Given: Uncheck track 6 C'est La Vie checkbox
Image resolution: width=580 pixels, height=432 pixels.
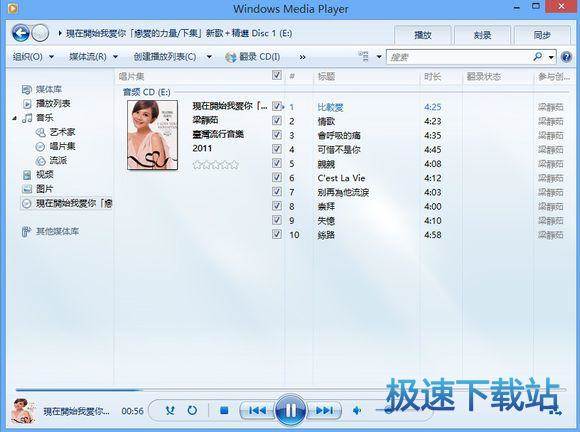Looking at the screenshot, I should (277, 177).
